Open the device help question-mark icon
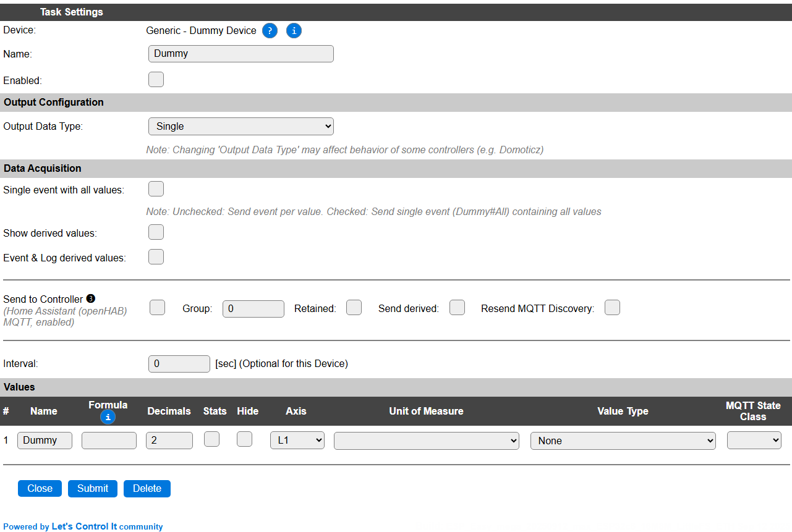The height and width of the screenshot is (532, 792). tap(270, 30)
